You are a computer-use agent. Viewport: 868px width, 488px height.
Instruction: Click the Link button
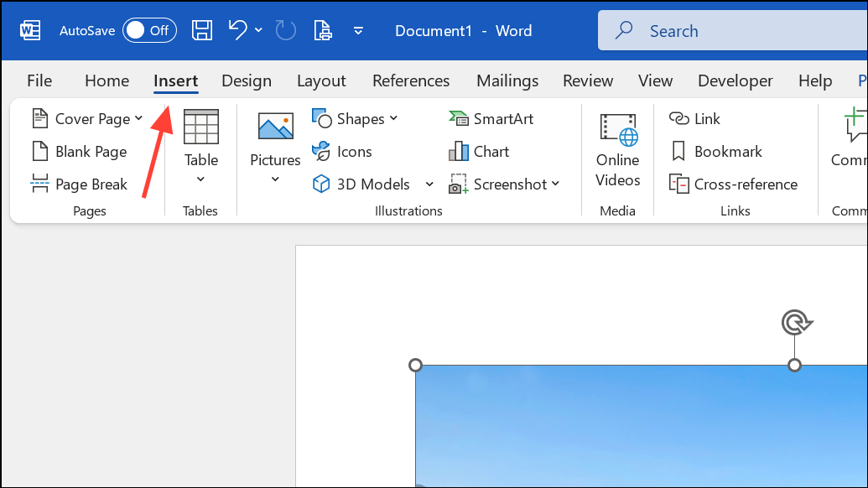(x=695, y=119)
